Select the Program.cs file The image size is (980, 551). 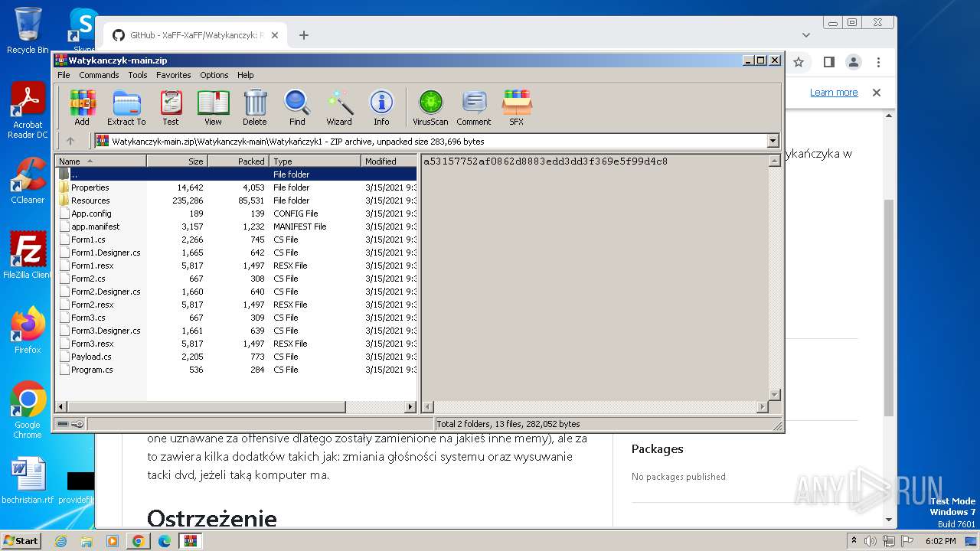(236, 370)
